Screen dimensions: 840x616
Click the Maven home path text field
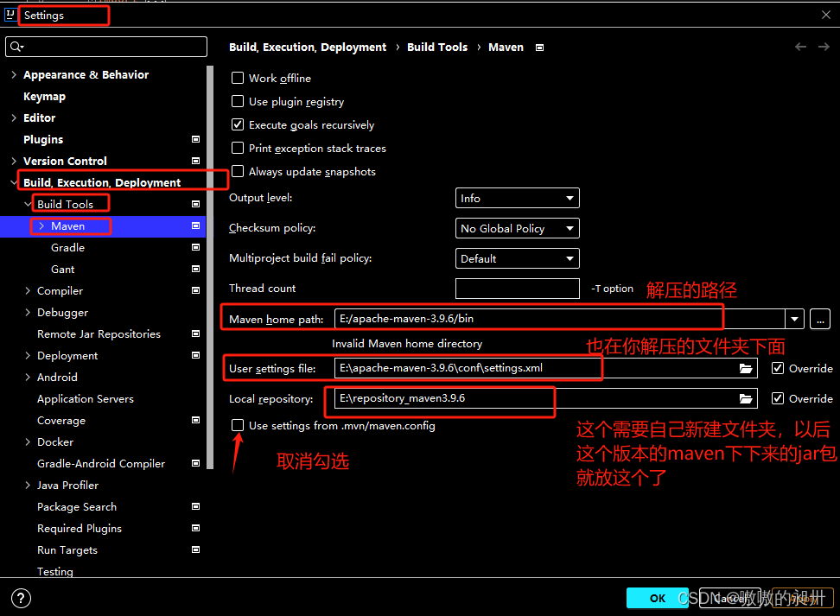pyautogui.click(x=560, y=320)
